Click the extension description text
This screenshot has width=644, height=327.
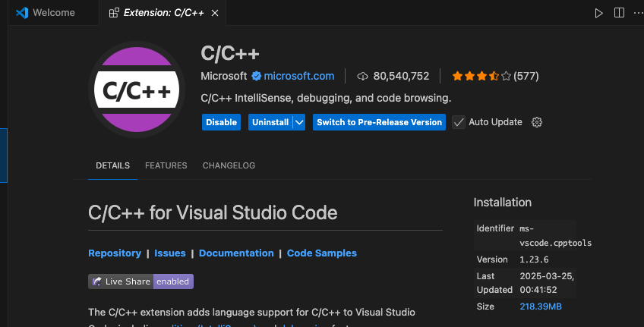point(326,98)
